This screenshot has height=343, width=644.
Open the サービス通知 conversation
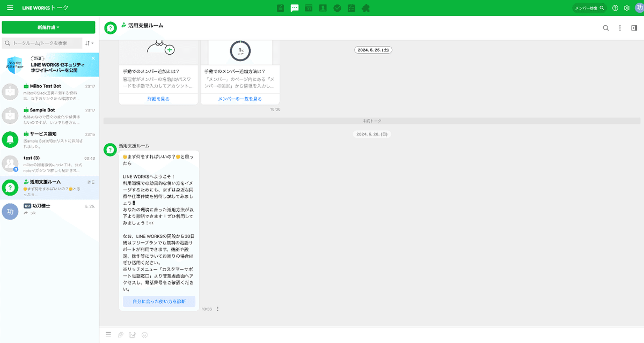click(x=49, y=140)
